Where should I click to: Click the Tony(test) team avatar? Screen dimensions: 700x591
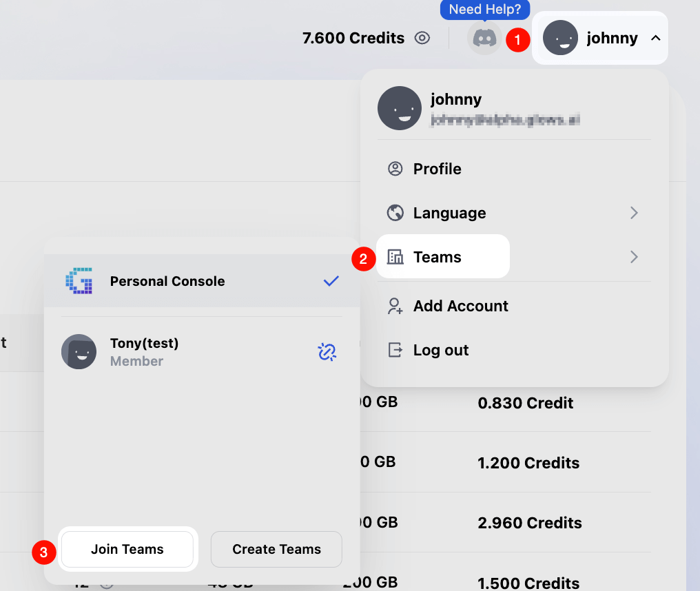point(79,352)
